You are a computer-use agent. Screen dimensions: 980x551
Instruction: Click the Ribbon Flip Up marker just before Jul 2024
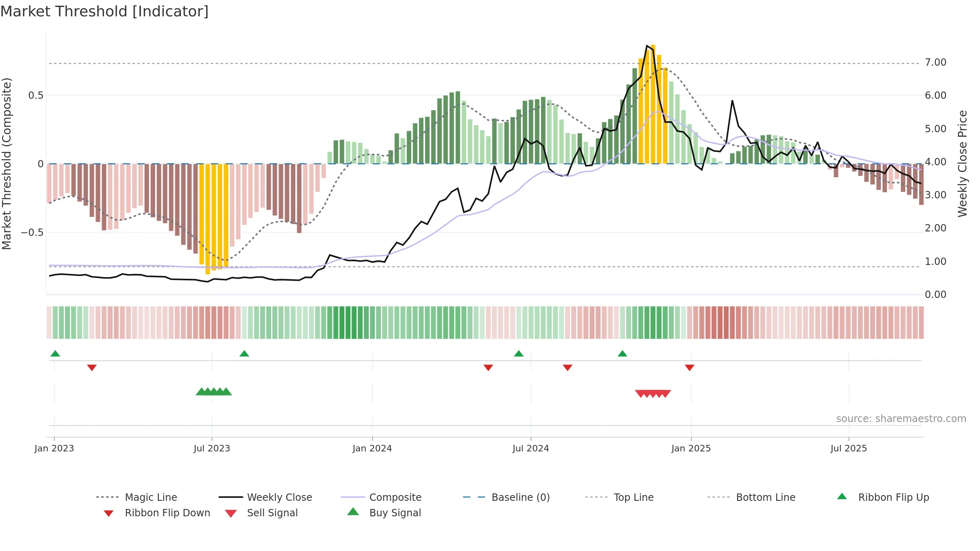519,353
